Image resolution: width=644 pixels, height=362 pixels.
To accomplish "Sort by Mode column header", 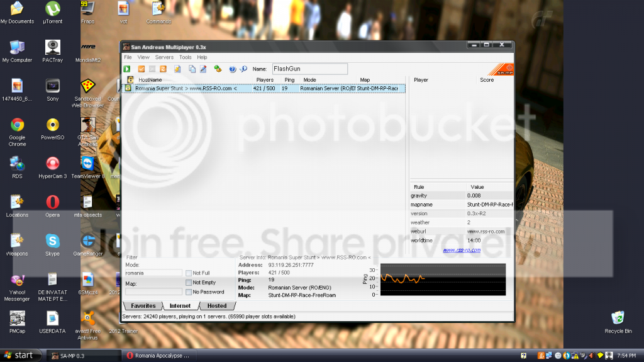I will (x=309, y=80).
